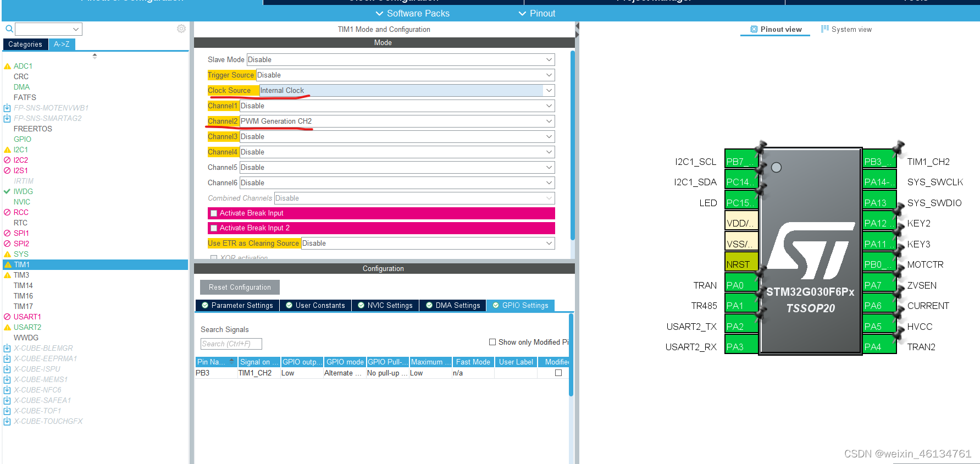Tick the Modified checkbox in PB3 row
The height and width of the screenshot is (464, 980).
click(558, 373)
